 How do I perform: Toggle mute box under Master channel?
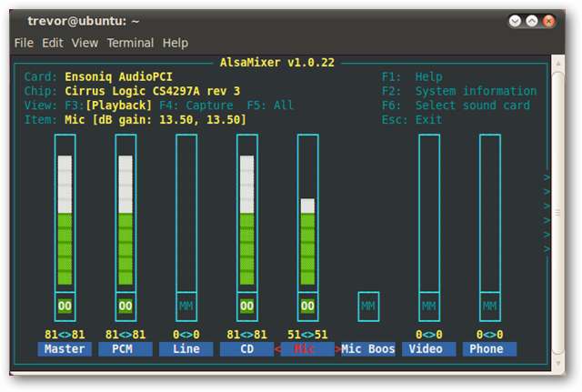click(65, 307)
